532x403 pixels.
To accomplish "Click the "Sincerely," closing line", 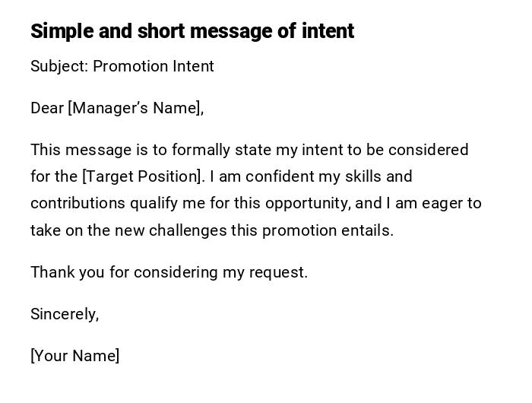I will (x=65, y=314).
